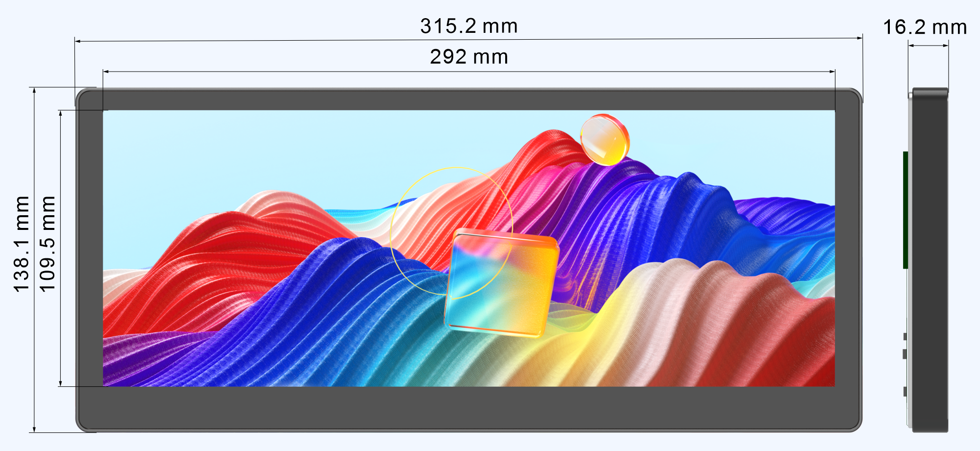Click the orange glass disc on the wallpaper

(x=605, y=140)
